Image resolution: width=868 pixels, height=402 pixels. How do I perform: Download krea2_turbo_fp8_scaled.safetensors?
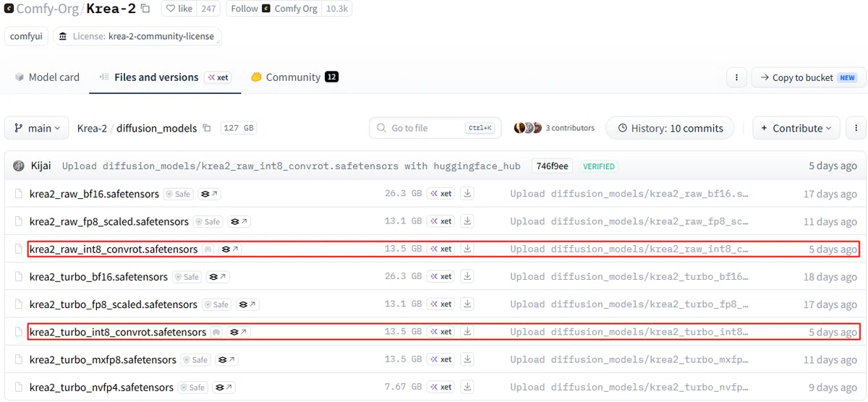coord(468,304)
